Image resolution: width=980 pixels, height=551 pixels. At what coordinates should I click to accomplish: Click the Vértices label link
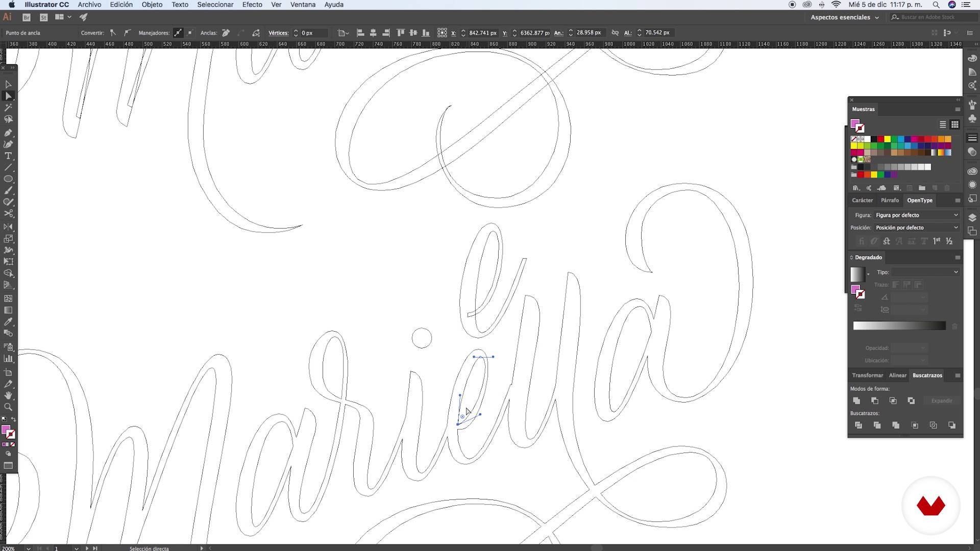point(278,33)
